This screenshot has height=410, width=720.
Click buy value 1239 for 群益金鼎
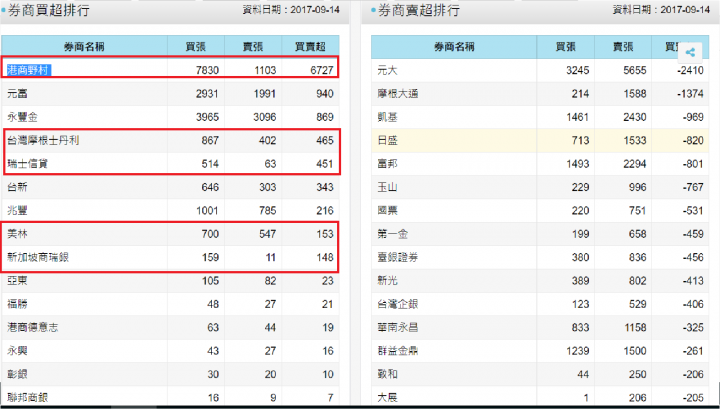[577, 351]
